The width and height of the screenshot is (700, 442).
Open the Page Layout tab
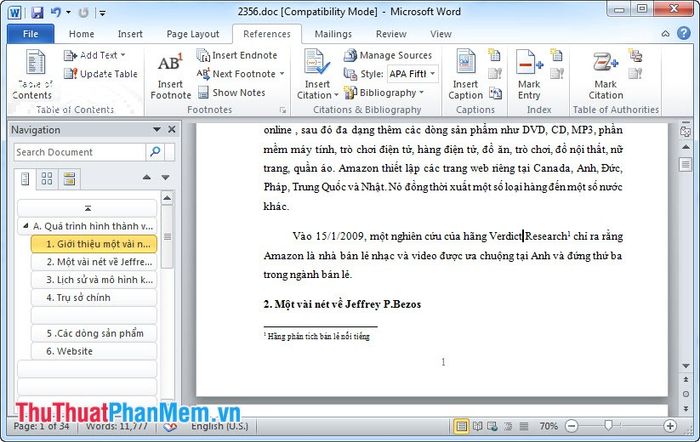click(x=192, y=34)
